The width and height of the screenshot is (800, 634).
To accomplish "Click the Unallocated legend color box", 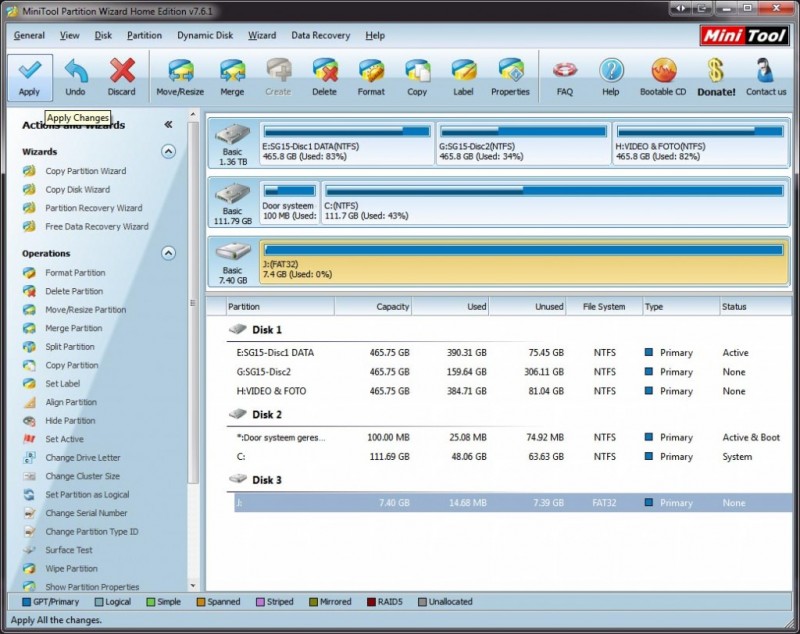I will click(x=422, y=602).
